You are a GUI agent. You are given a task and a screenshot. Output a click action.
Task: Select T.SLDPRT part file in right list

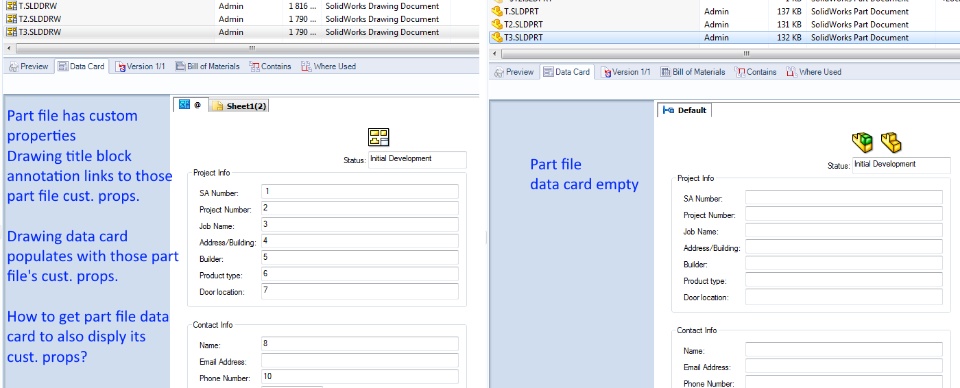click(724, 11)
